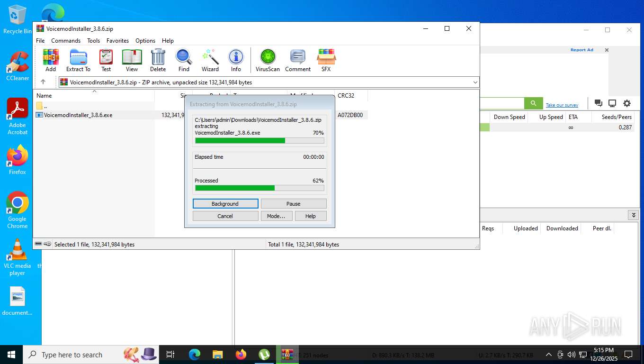Click the Find magnifier icon

pyautogui.click(x=184, y=60)
